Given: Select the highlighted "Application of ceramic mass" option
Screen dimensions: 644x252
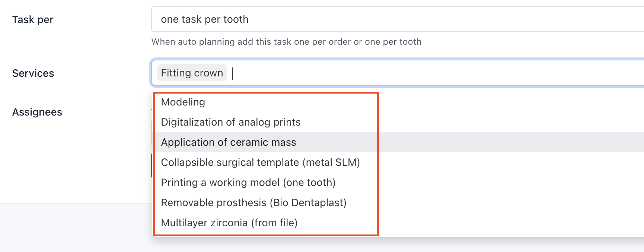Looking at the screenshot, I should click(228, 142).
